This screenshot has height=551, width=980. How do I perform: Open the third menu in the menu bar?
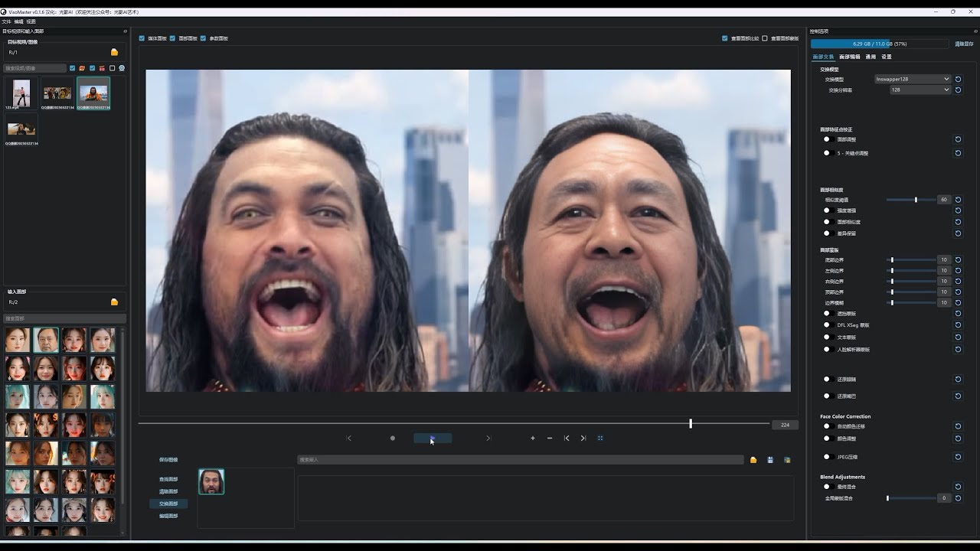pyautogui.click(x=31, y=21)
